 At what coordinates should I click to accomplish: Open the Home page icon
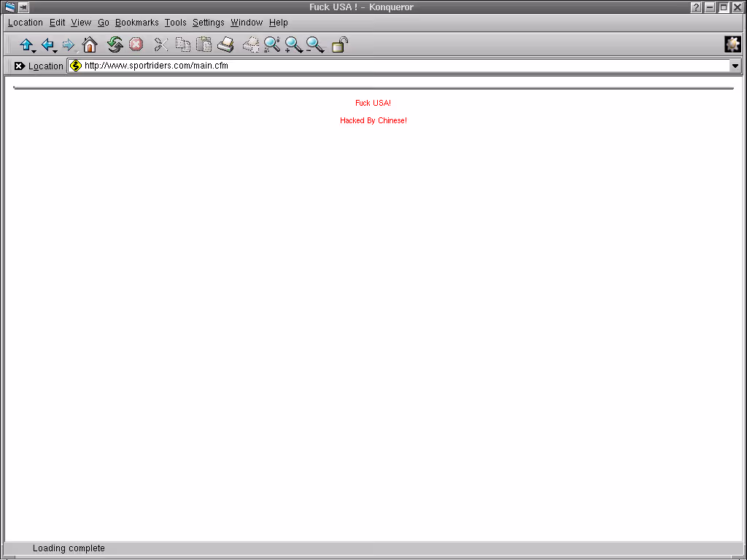90,45
